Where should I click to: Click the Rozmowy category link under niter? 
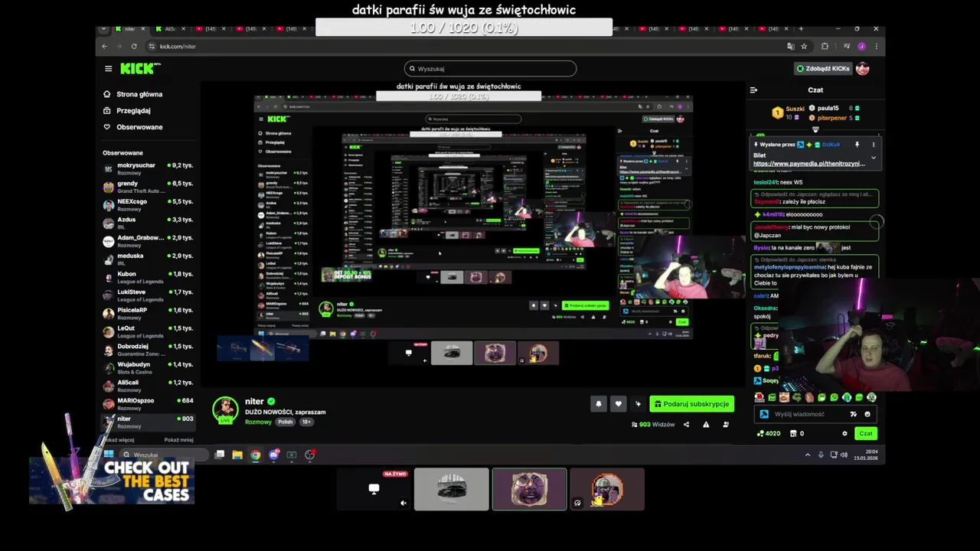click(x=259, y=422)
